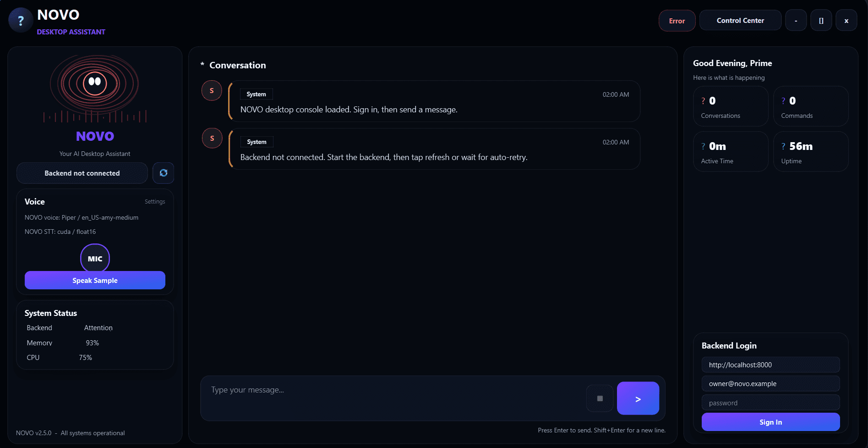Open the Control Center

pos(740,21)
